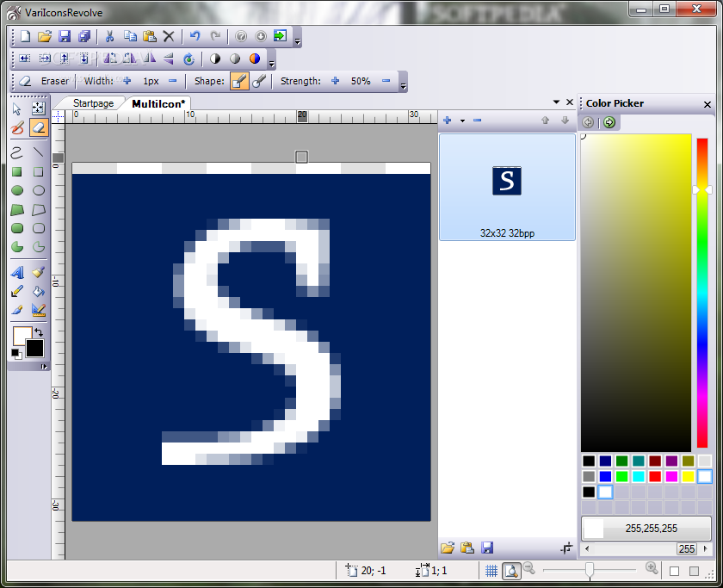The width and height of the screenshot is (723, 588).
Task: Switch to the Startpage tab
Action: 93,103
